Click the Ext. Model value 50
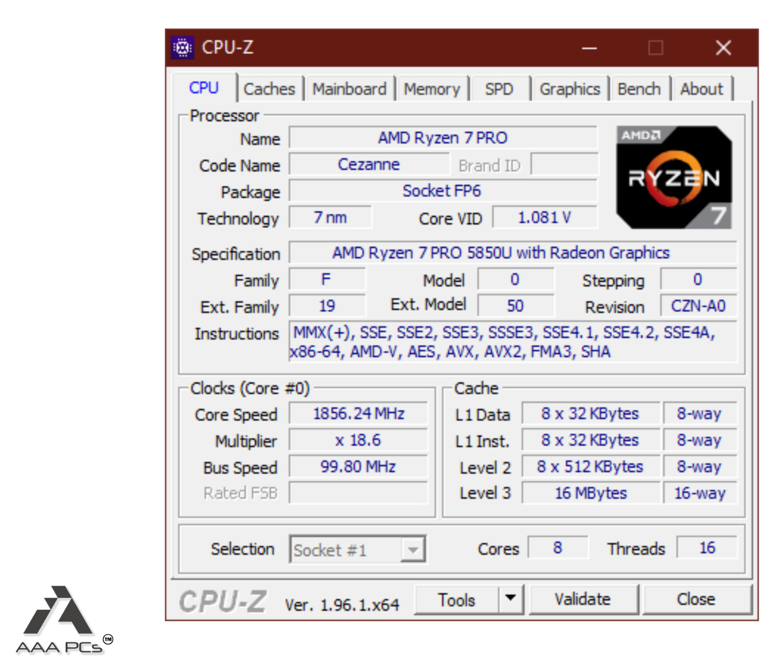This screenshot has height=672, width=784. (x=515, y=306)
